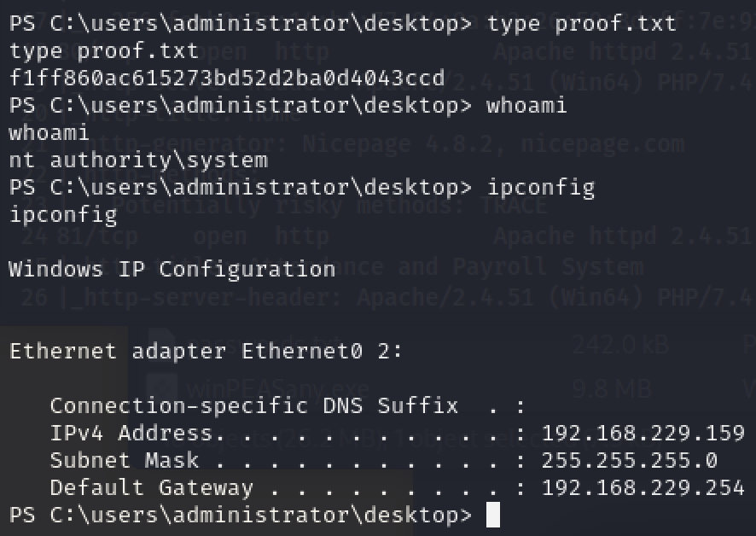Viewport: 756px width, 536px height.
Task: Click the terminal cursor block at the prompt
Action: (x=492, y=516)
